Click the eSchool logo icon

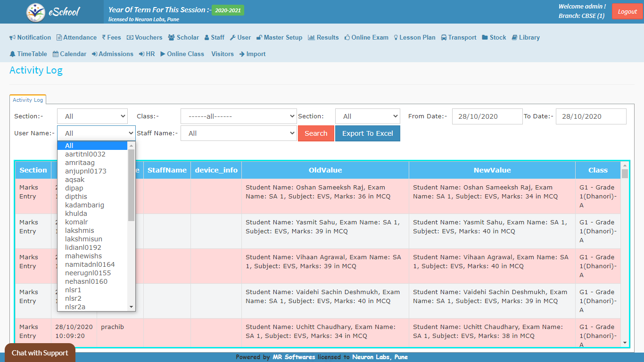click(x=36, y=12)
